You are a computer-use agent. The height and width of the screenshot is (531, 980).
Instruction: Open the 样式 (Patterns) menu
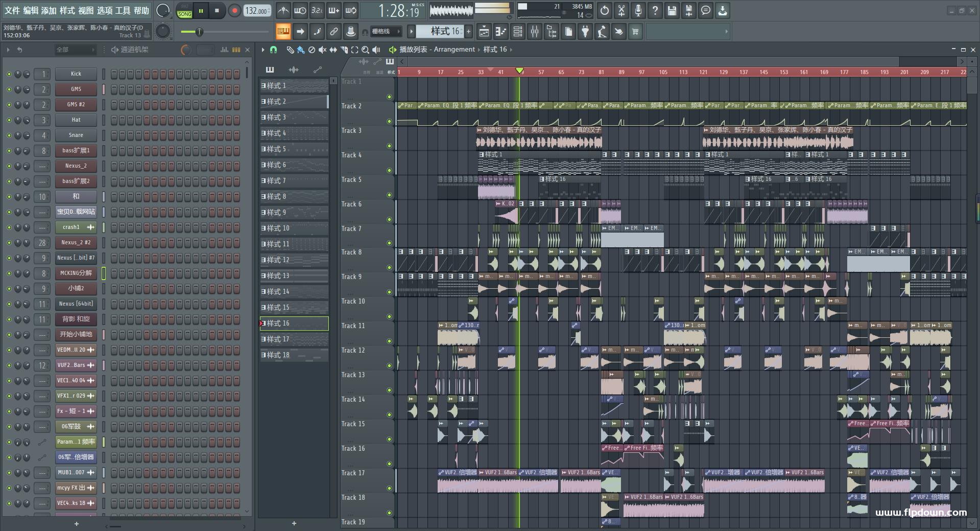pyautogui.click(x=67, y=10)
